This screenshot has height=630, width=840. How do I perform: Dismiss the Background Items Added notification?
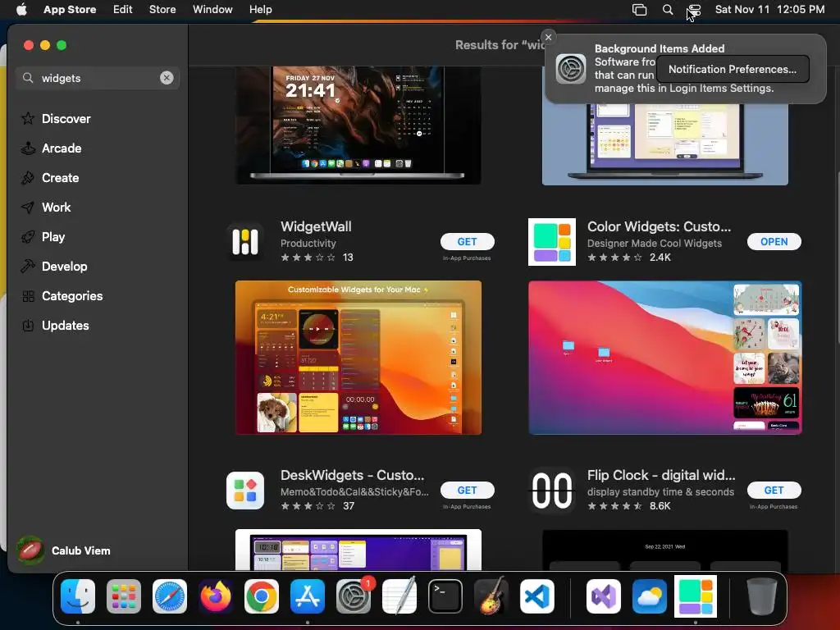click(x=548, y=37)
